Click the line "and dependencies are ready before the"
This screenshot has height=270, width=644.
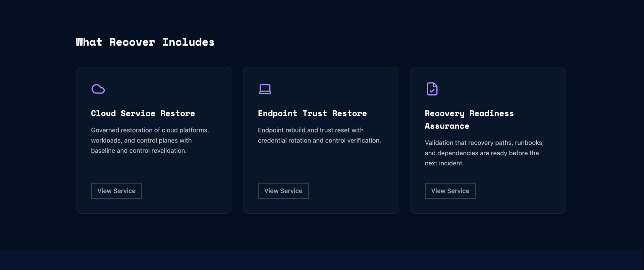pos(482,153)
